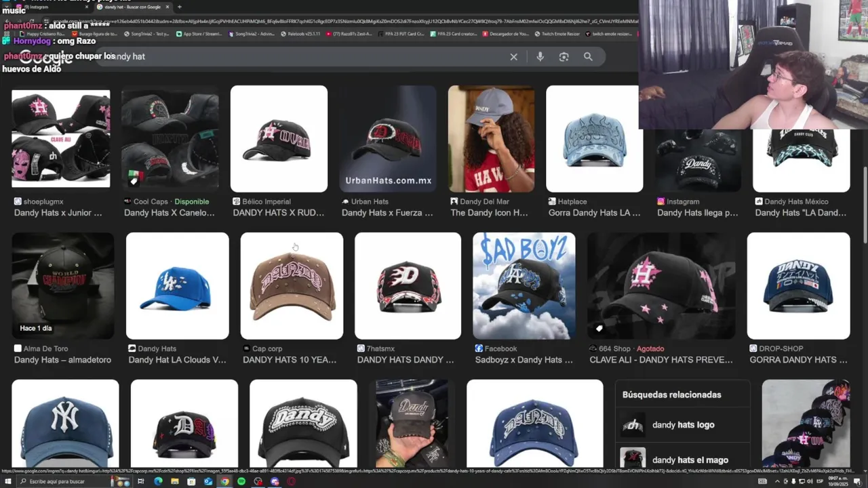The image size is (868, 488).
Task: Open the brown Cap corp Dandy cap image
Action: tap(292, 285)
